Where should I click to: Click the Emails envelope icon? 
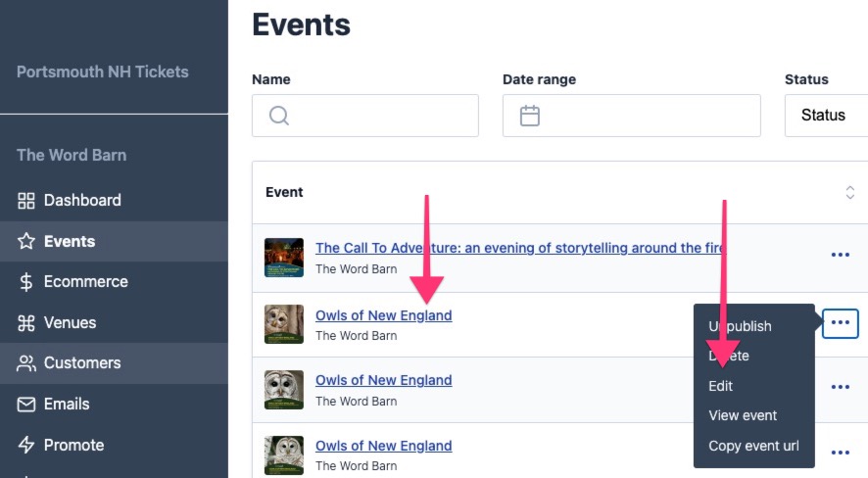coord(26,405)
